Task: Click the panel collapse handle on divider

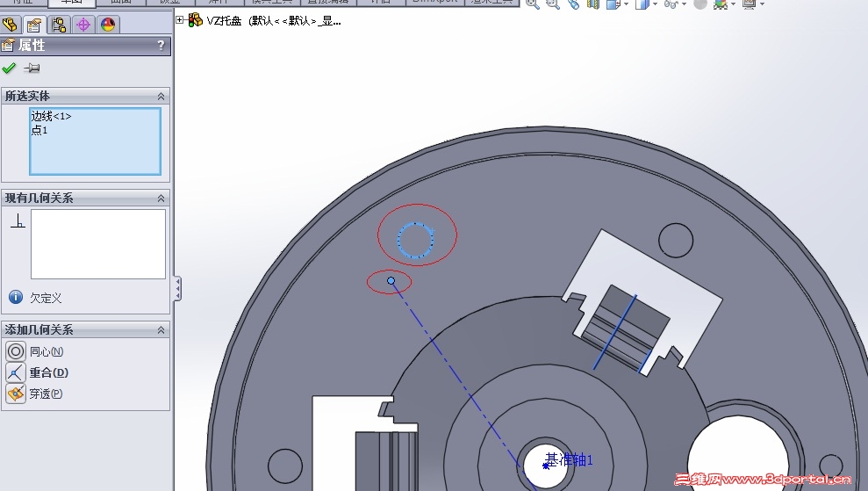Action: click(177, 289)
